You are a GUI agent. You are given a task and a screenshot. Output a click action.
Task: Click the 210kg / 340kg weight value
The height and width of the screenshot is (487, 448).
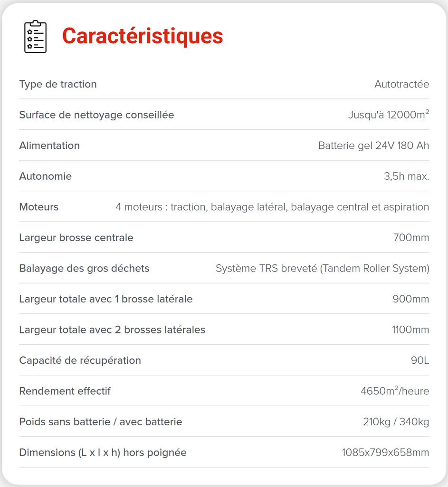(396, 422)
